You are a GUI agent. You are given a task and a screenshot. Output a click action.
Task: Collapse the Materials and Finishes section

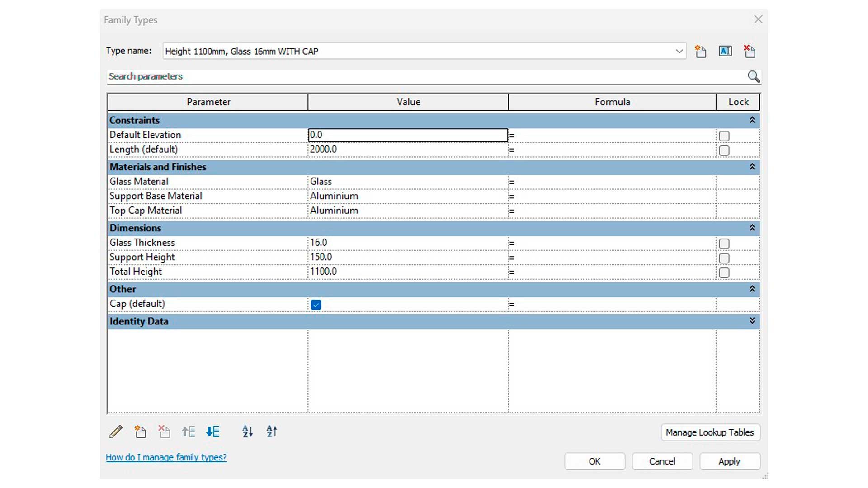(752, 167)
